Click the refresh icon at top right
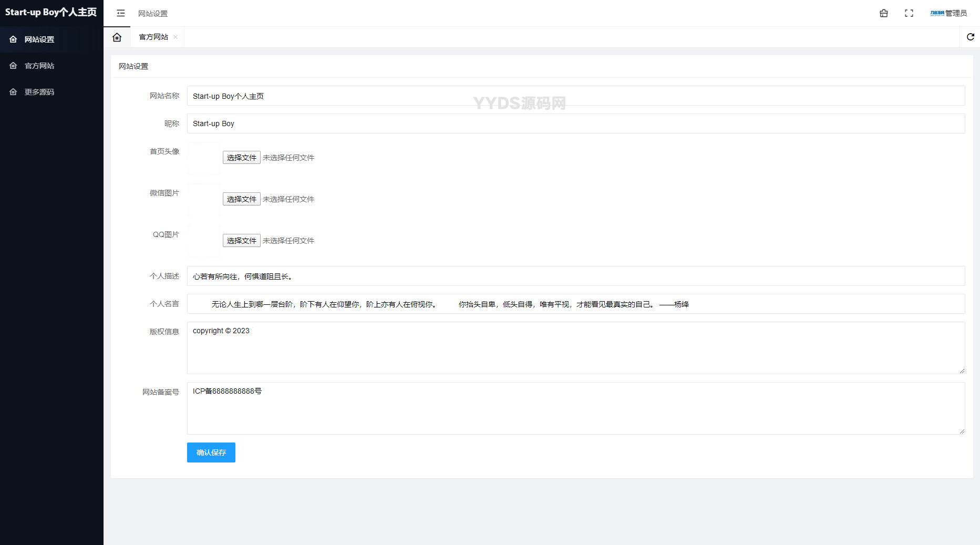Screen dimensions: 980x545 pyautogui.click(x=970, y=37)
